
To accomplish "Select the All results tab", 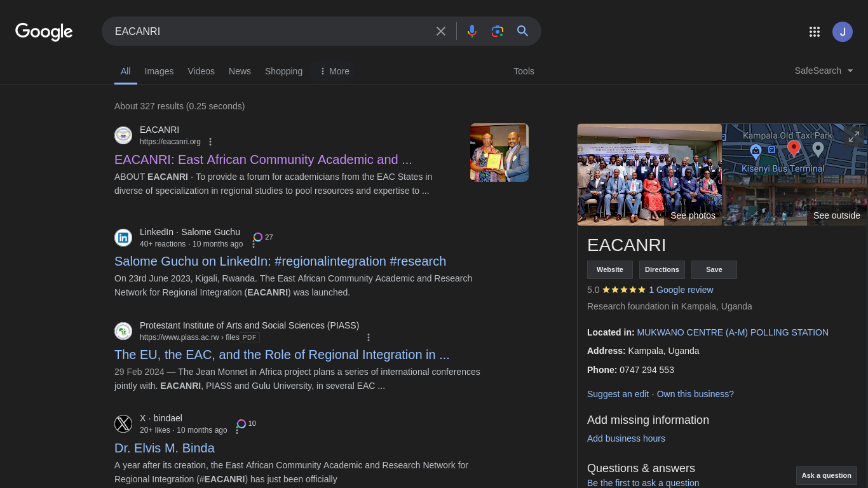I will [126, 71].
